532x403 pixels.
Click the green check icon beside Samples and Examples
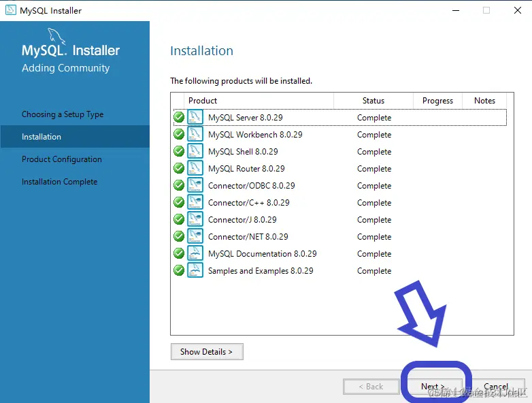coord(179,270)
